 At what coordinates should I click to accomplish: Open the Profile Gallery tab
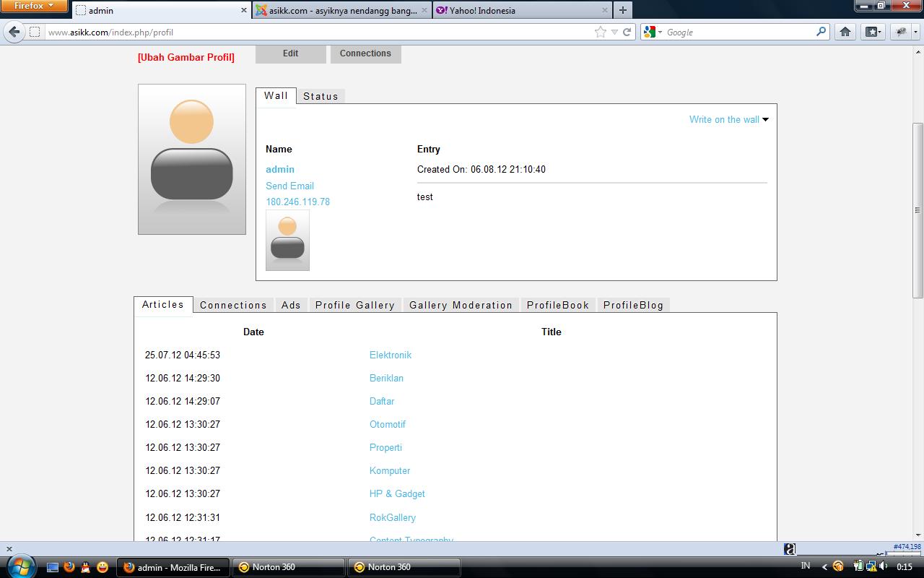355,305
